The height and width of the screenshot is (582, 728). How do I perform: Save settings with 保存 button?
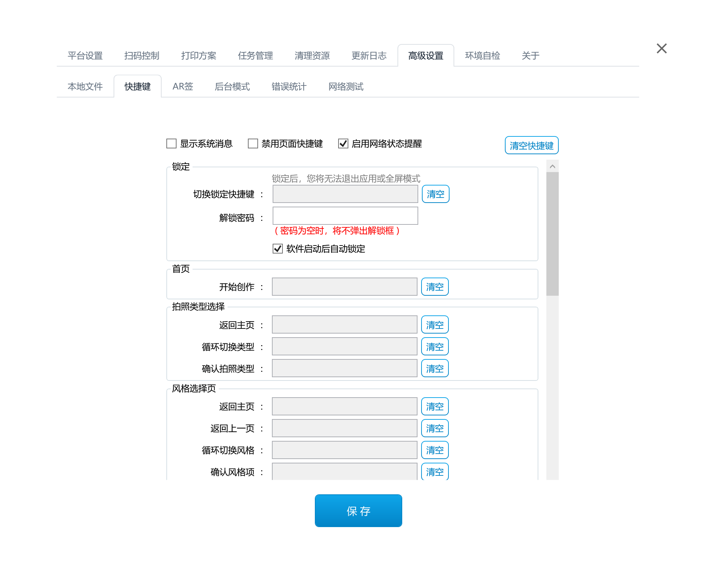pos(359,511)
